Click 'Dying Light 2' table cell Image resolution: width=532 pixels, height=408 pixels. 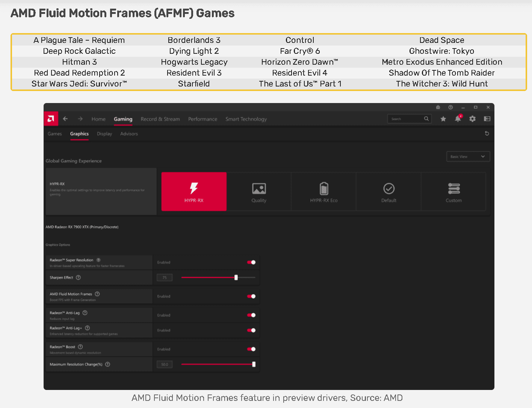[x=194, y=51]
